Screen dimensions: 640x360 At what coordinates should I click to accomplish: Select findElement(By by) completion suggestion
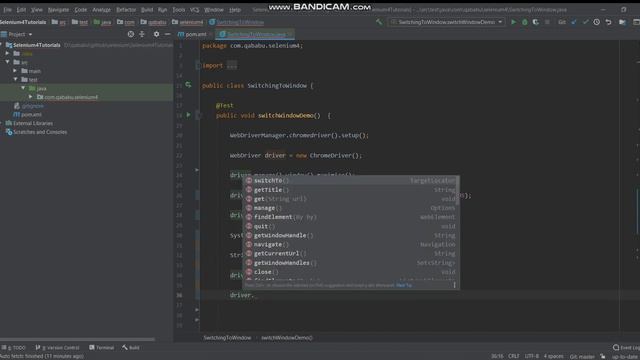tap(351, 217)
